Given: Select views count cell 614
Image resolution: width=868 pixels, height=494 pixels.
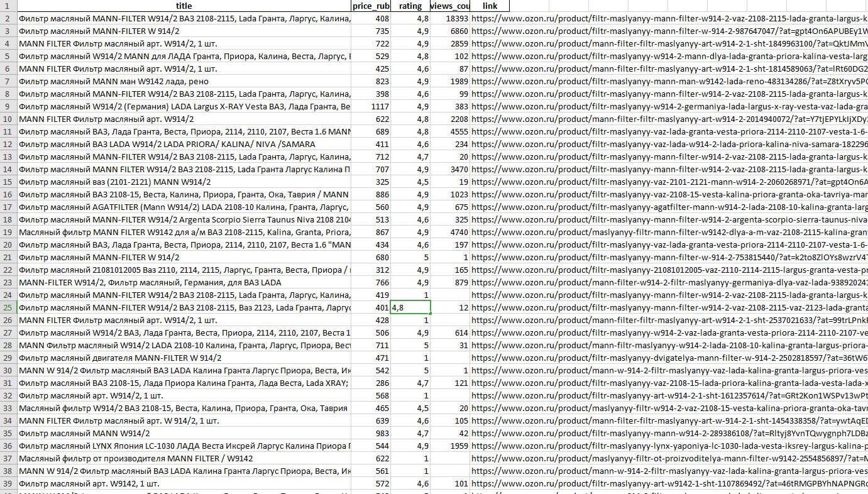Looking at the screenshot, I should pyautogui.click(x=450, y=332).
